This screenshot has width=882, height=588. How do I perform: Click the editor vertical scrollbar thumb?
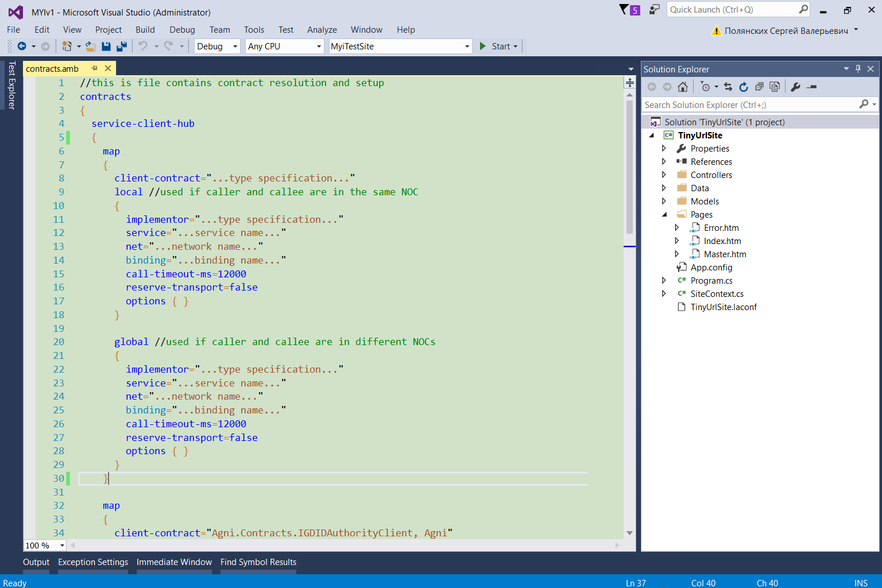coord(629,166)
